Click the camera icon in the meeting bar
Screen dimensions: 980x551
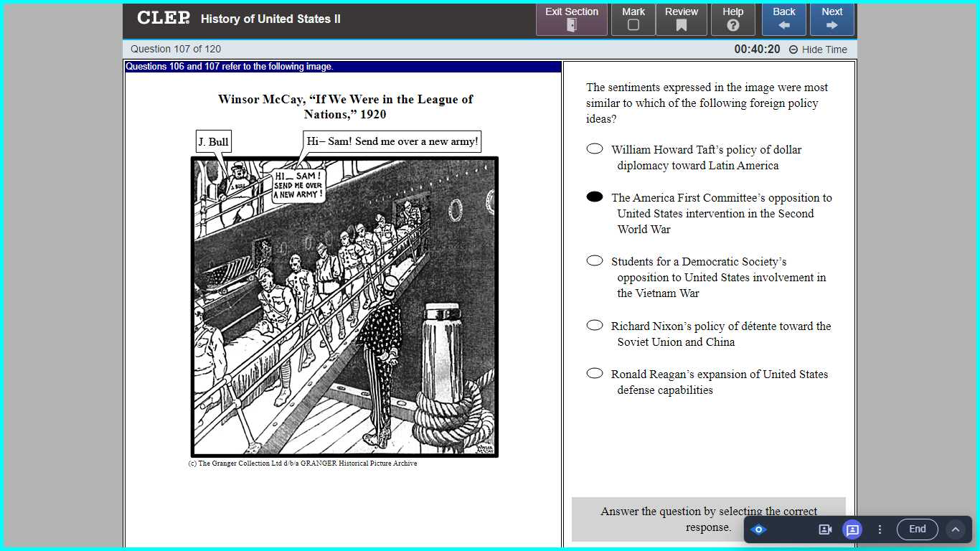coord(825,529)
